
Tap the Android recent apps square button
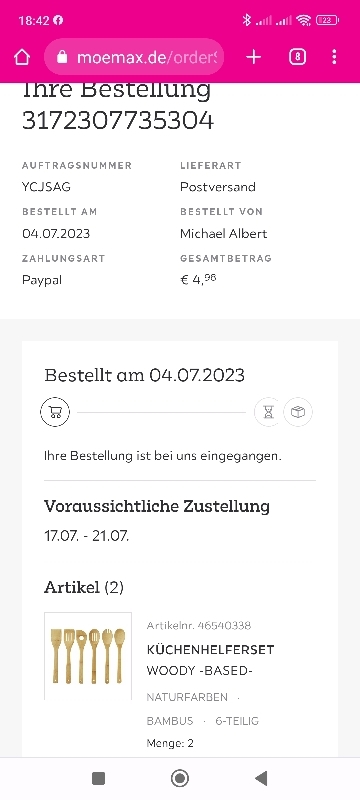click(98, 778)
